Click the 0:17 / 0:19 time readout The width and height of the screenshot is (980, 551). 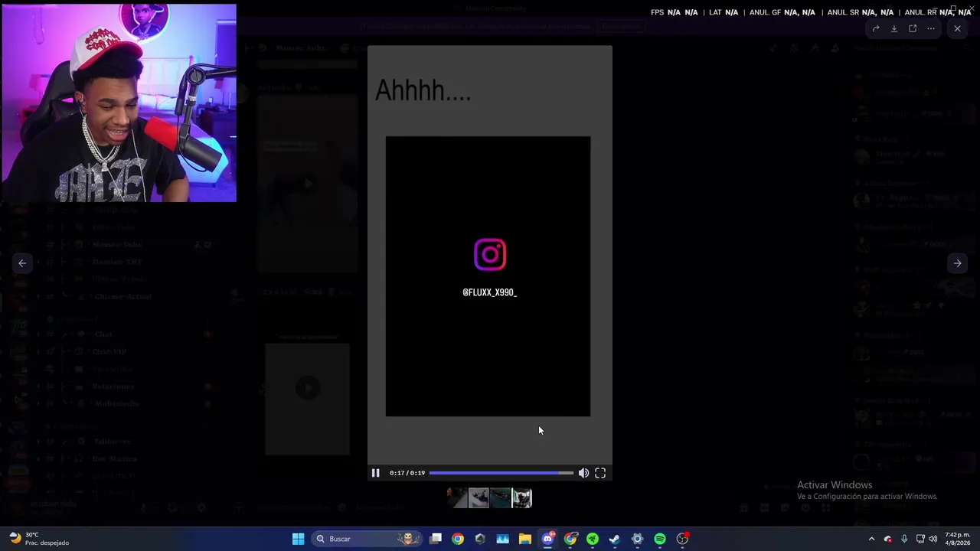(x=407, y=473)
